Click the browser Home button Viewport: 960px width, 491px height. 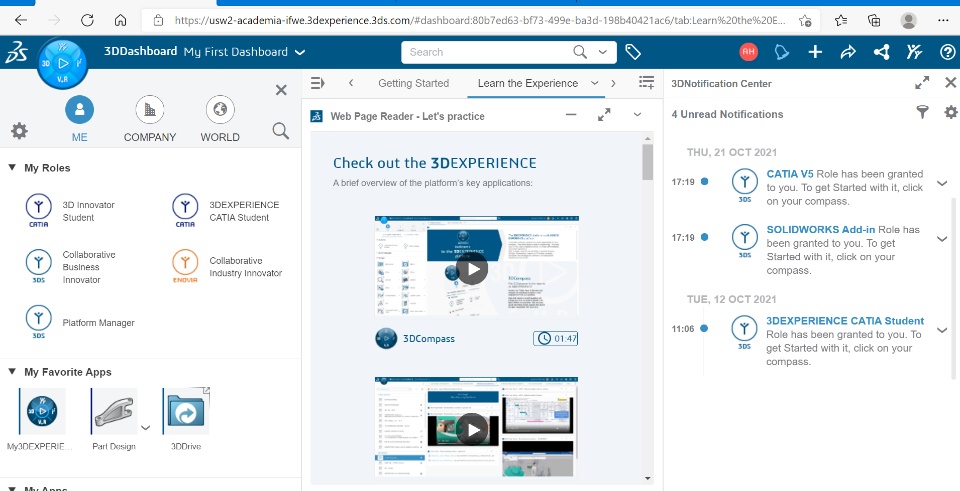coord(121,20)
